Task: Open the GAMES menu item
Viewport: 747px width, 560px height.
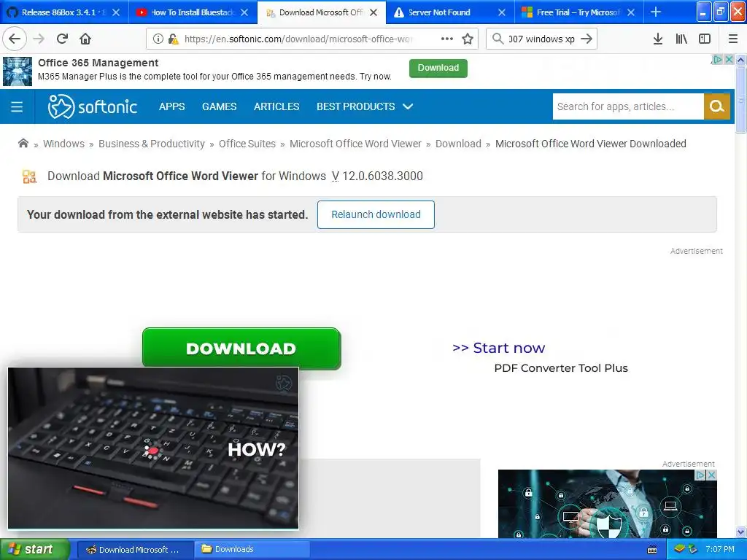Action: pyautogui.click(x=219, y=106)
